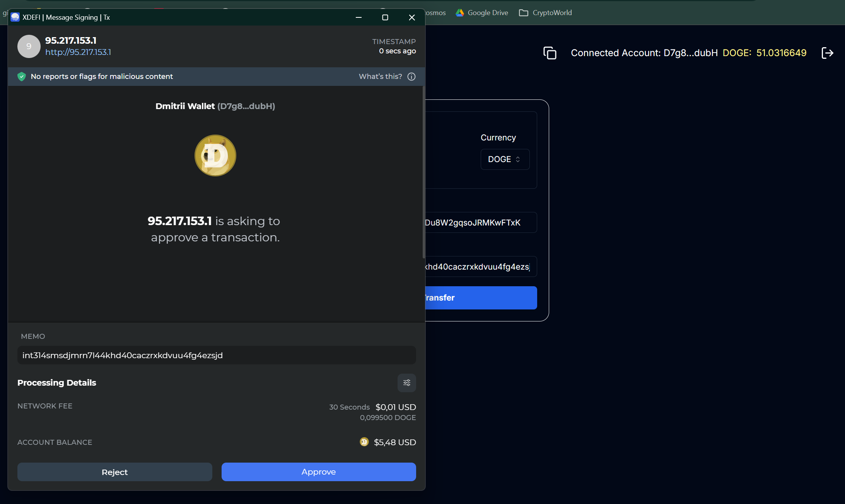Click the info icon near What's this

411,77
